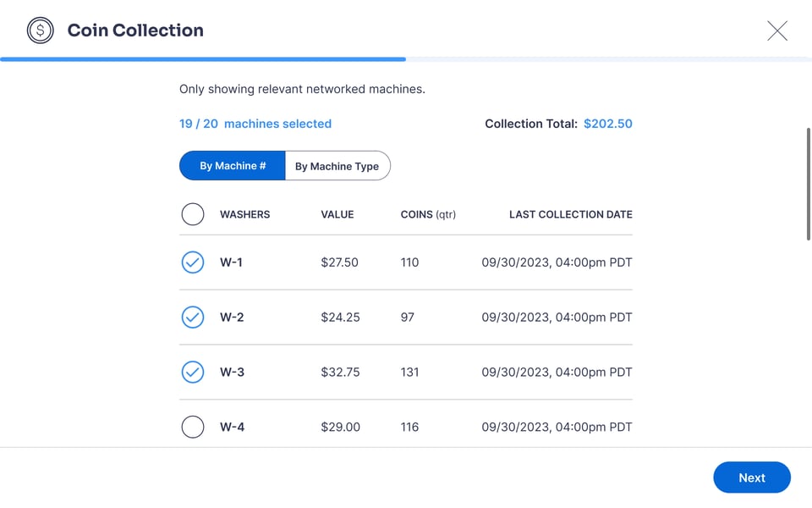Click the WASHERS column header
Screen dimensions: 812x508
click(x=244, y=214)
